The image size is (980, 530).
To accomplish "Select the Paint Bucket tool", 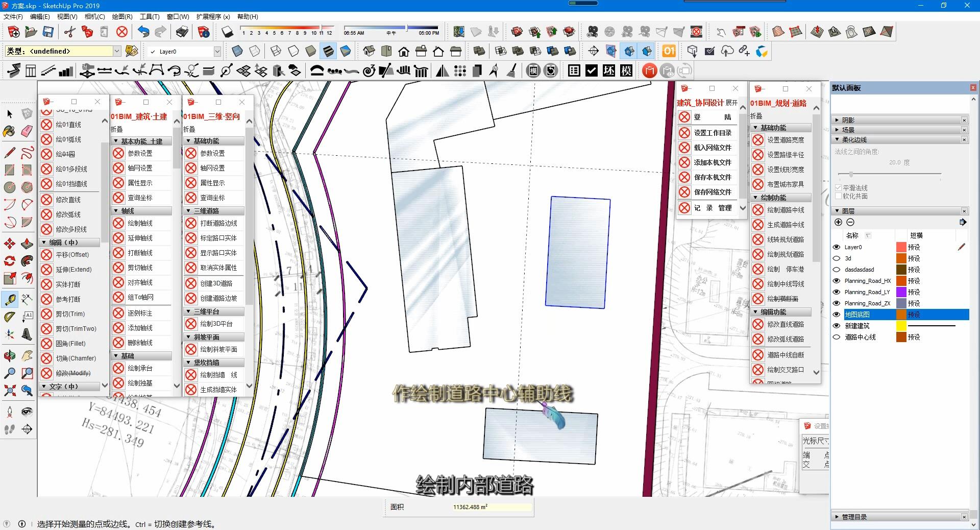I will tap(10, 131).
